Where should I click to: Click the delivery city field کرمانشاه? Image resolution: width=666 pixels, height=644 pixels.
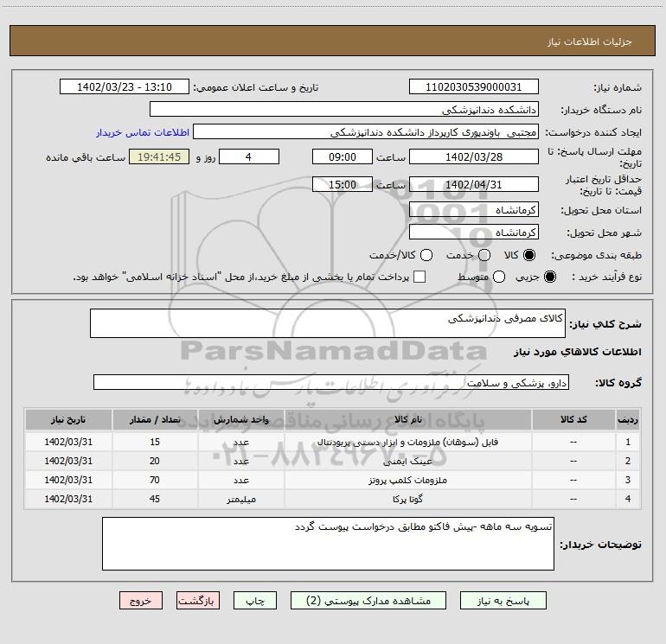[474, 233]
